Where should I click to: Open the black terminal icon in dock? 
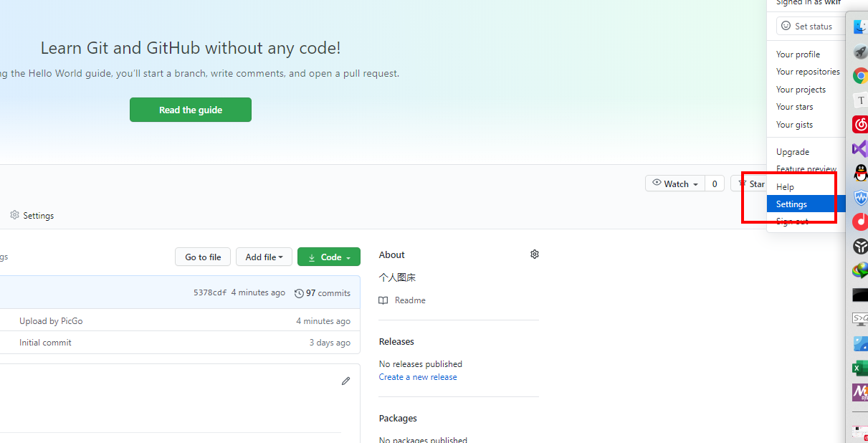860,295
